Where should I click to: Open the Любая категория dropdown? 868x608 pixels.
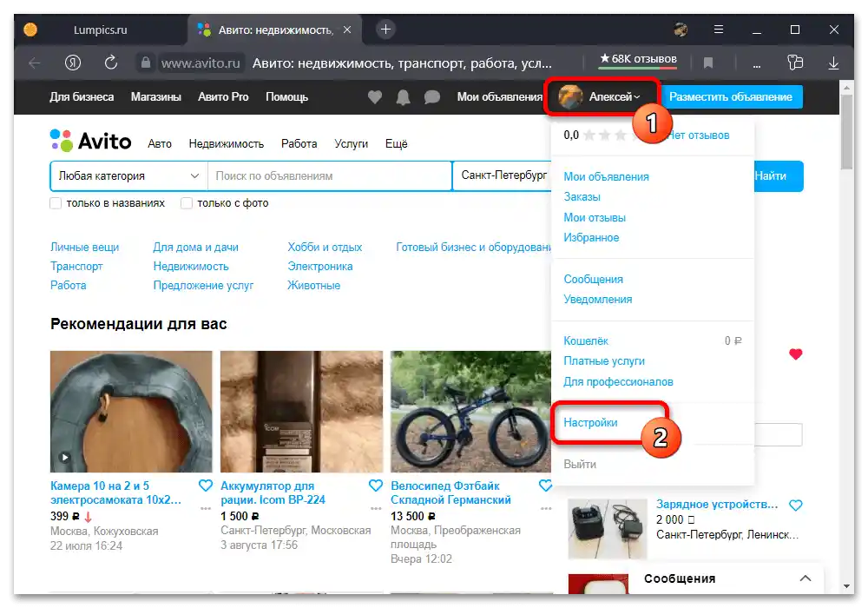click(x=129, y=176)
